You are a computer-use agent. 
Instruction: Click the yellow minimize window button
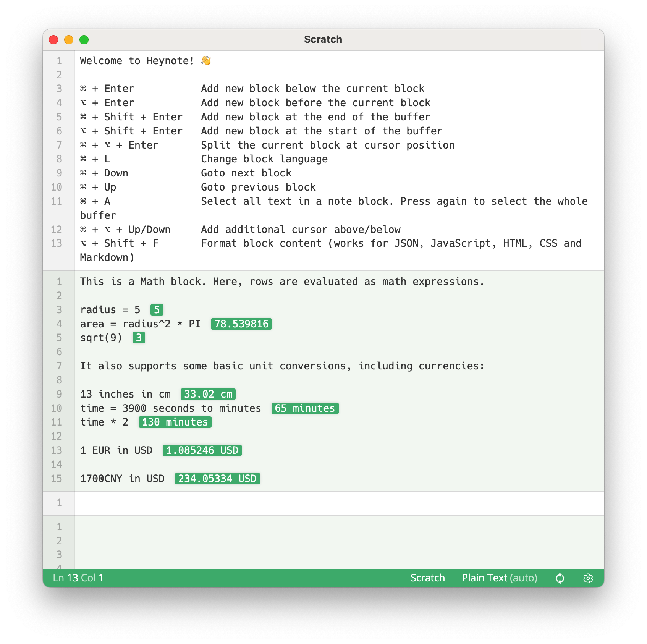click(69, 40)
